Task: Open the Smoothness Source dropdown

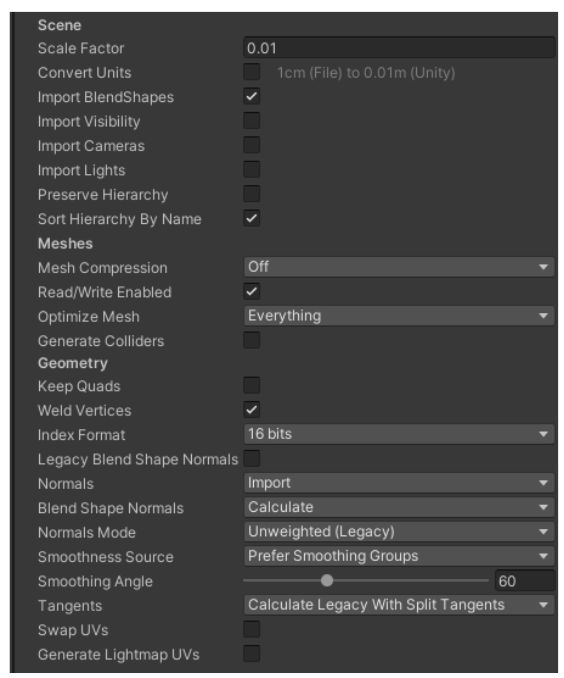Action: [x=399, y=556]
